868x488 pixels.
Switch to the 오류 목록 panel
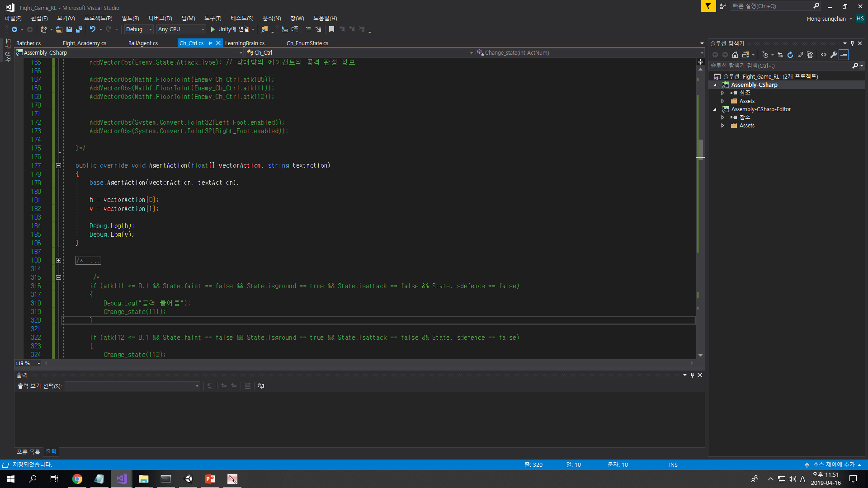pos(28,451)
